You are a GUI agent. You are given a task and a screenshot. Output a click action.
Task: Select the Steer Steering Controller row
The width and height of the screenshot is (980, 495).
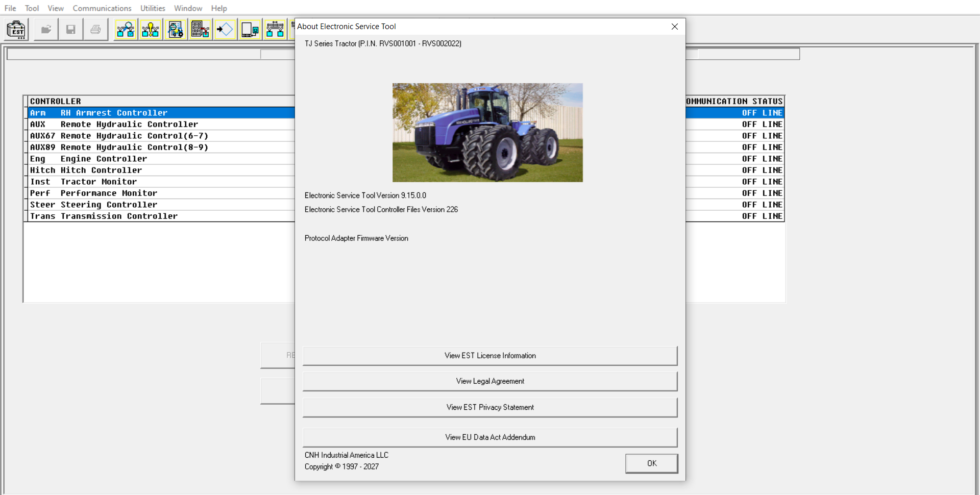click(161, 205)
